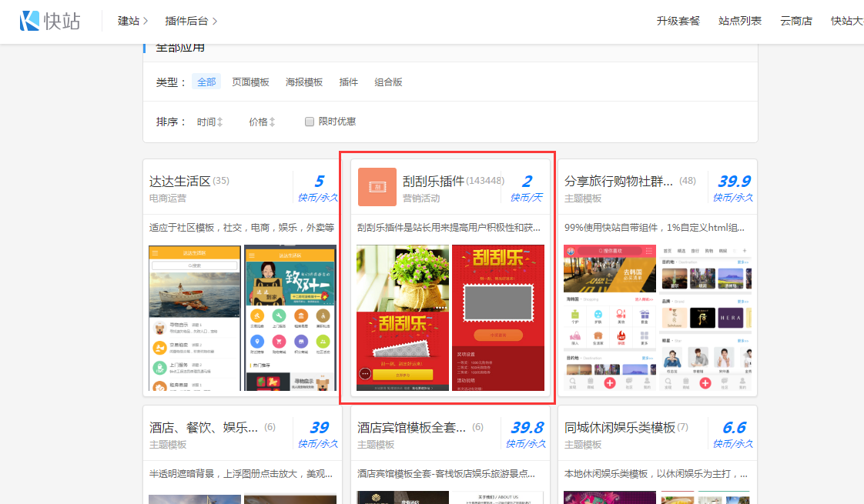Go to 升级套餐 in top navigation

(x=678, y=21)
